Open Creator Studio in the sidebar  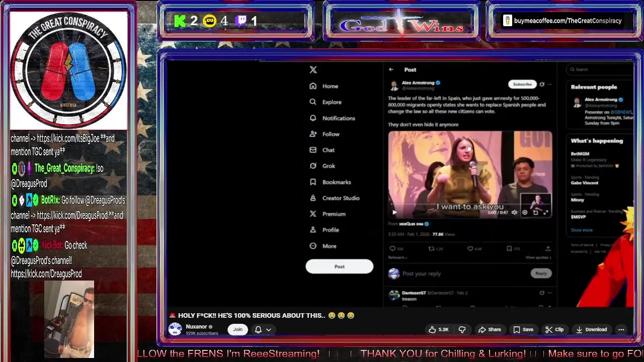334,198
